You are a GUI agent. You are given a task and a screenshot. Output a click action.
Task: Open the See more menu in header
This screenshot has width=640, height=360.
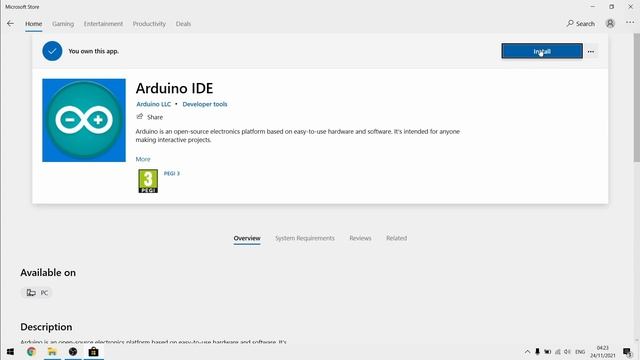tap(630, 23)
